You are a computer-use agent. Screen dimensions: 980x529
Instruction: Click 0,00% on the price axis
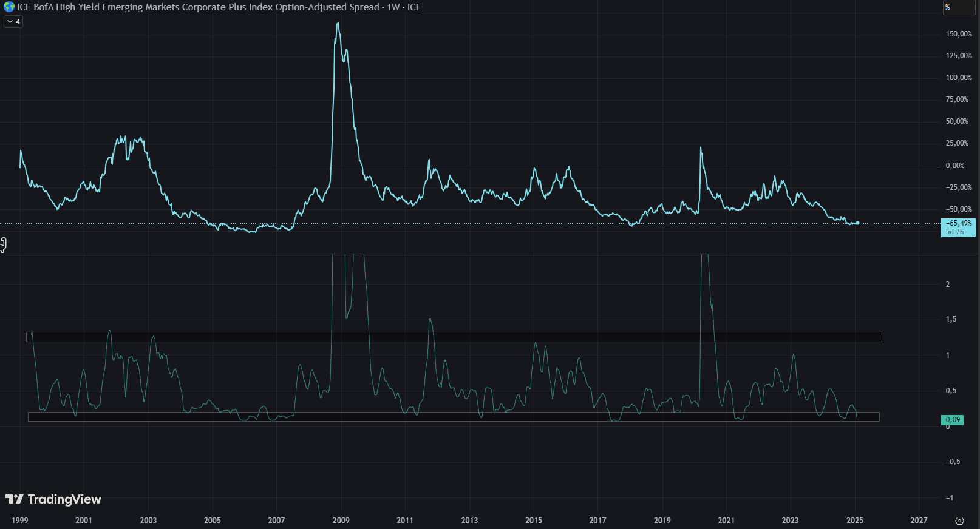coord(955,166)
